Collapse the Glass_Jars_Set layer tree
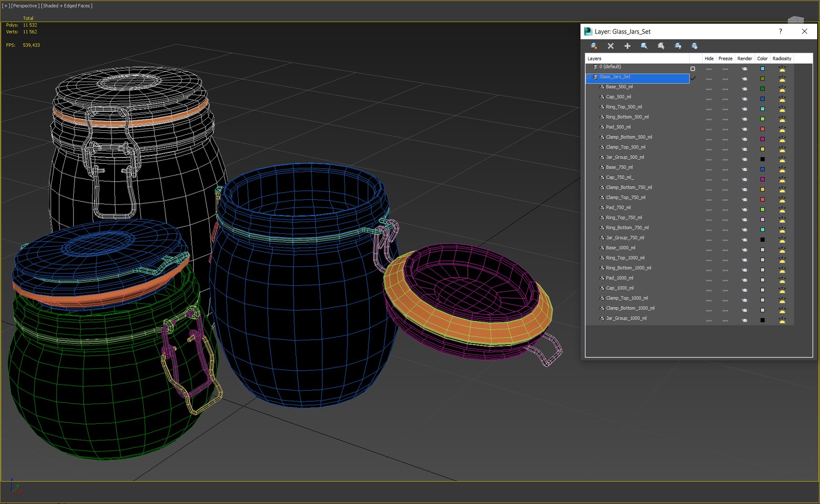The height and width of the screenshot is (504, 820). pyautogui.click(x=589, y=77)
